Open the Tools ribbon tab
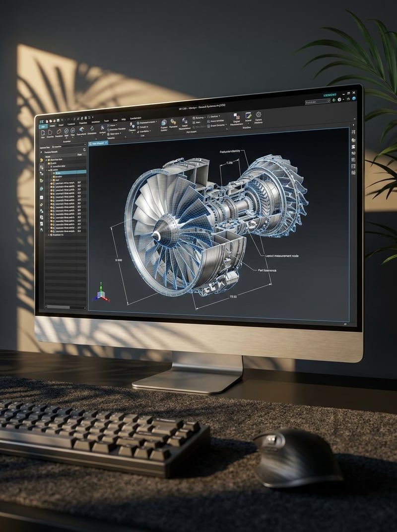Image resolution: width=397 pixels, height=532 pixels. pos(107,121)
